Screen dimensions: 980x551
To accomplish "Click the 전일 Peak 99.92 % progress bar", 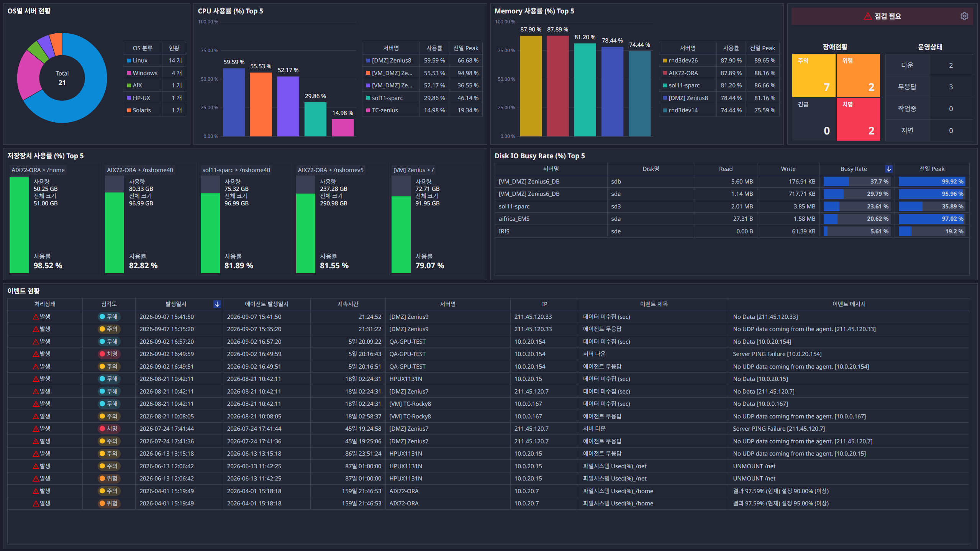I will point(932,182).
